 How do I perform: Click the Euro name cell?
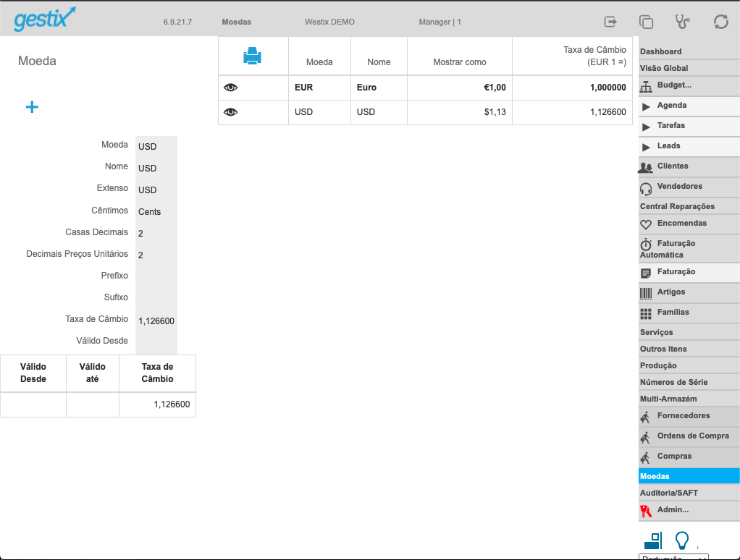pyautogui.click(x=379, y=88)
